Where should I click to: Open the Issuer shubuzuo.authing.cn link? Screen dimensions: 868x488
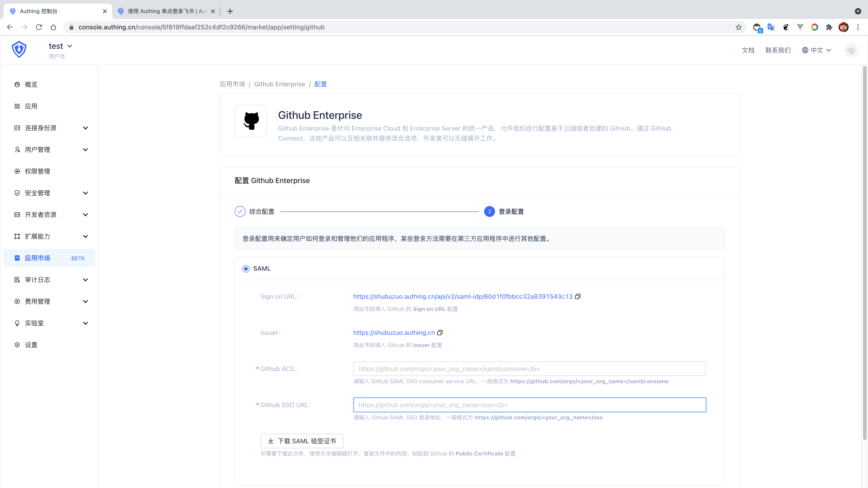tap(394, 333)
